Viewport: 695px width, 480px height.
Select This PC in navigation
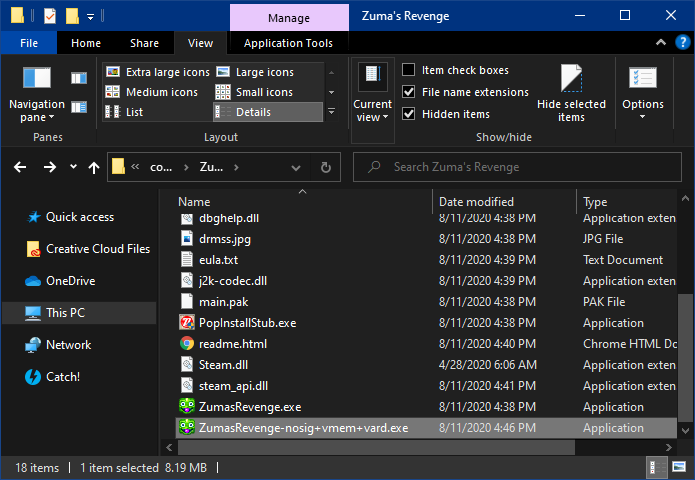coord(79,312)
